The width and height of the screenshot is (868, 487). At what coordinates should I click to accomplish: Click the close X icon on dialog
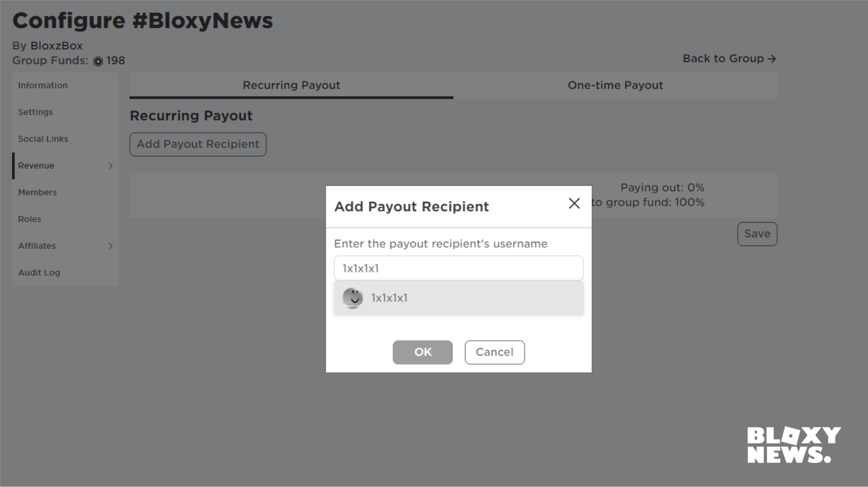[x=574, y=203]
